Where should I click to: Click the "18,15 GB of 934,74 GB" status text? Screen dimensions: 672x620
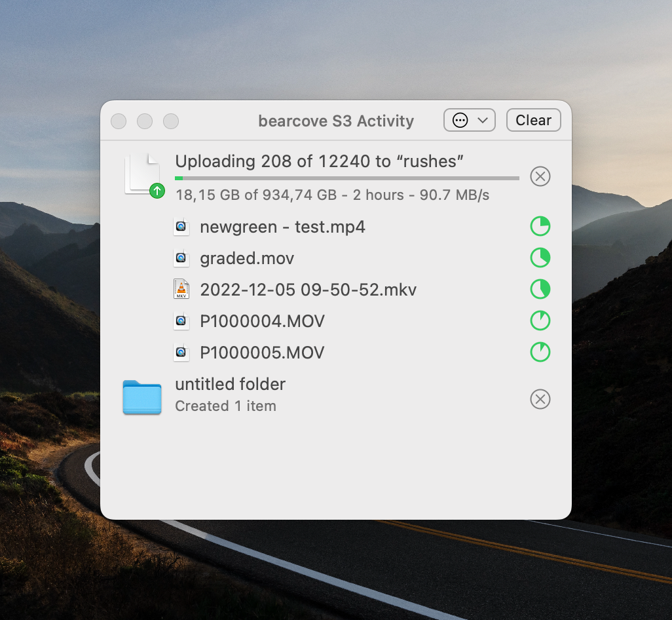coord(332,195)
